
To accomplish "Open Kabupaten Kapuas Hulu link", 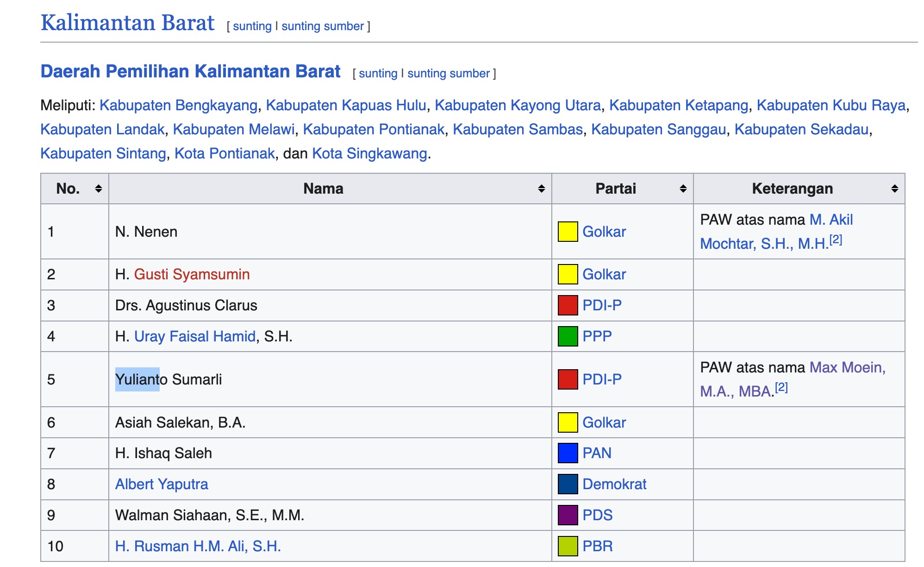I will [346, 106].
